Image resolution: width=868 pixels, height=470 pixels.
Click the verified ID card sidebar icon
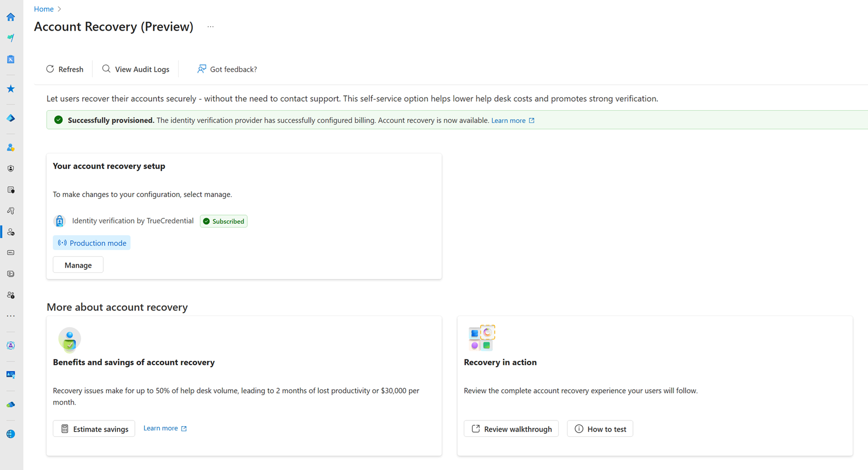tap(11, 375)
